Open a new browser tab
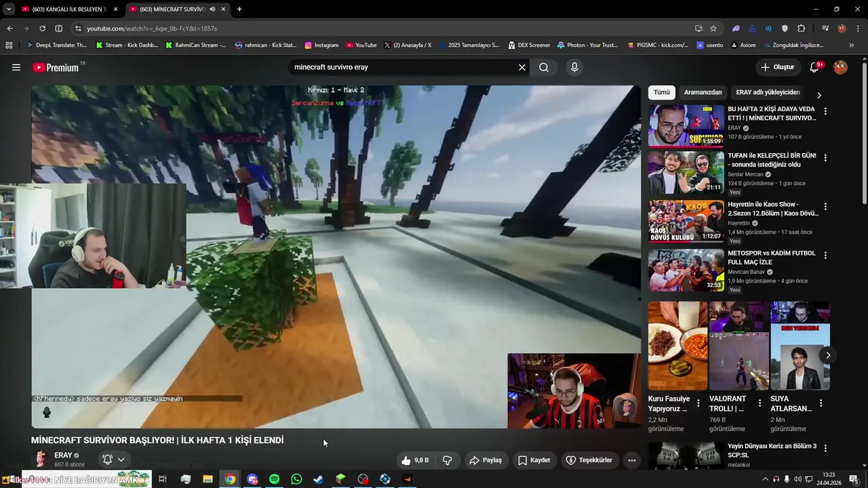 point(239,9)
